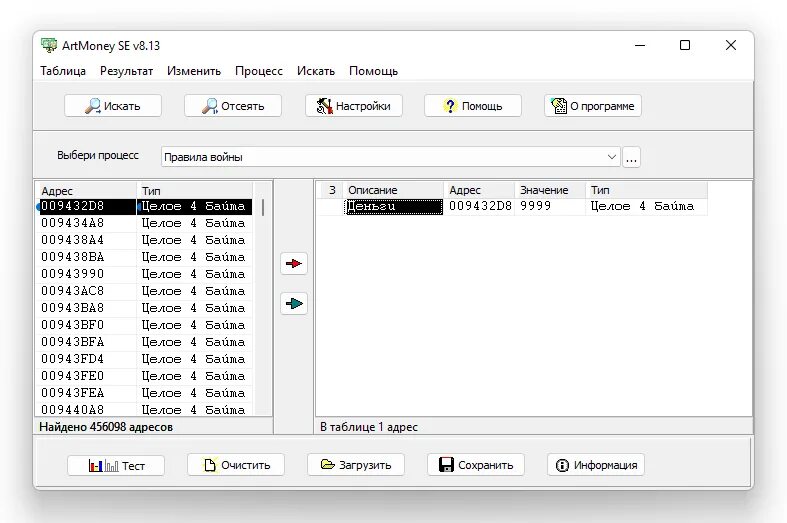The width and height of the screenshot is (787, 523).
Task: Open the Таблица menu
Action: [63, 71]
